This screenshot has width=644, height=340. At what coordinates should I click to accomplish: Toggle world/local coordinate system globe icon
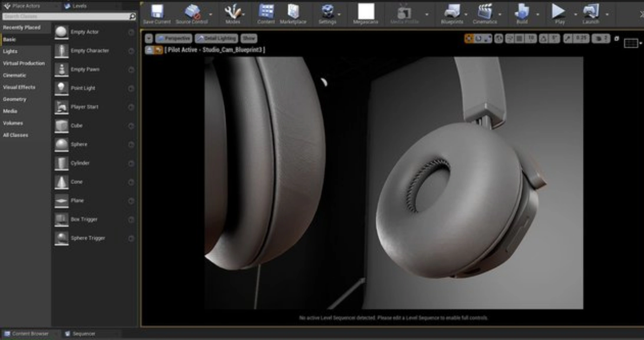coord(498,39)
